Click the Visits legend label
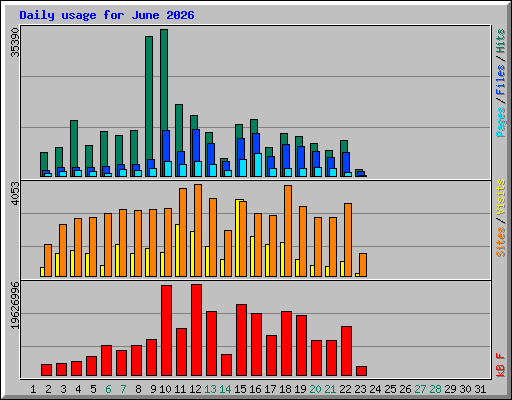This screenshot has width=512, height=400. click(x=501, y=197)
